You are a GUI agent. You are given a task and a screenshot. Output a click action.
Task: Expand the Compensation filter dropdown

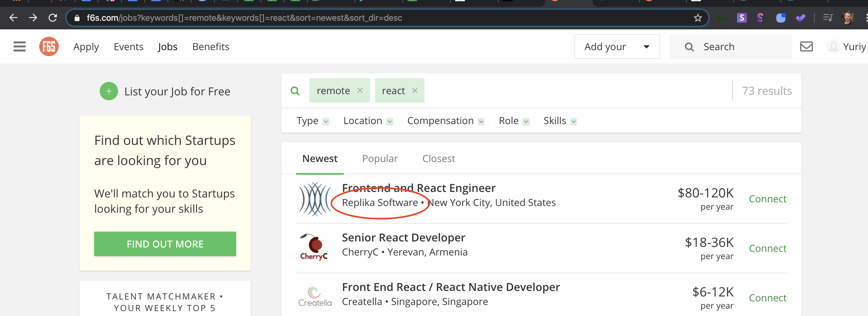coord(445,121)
